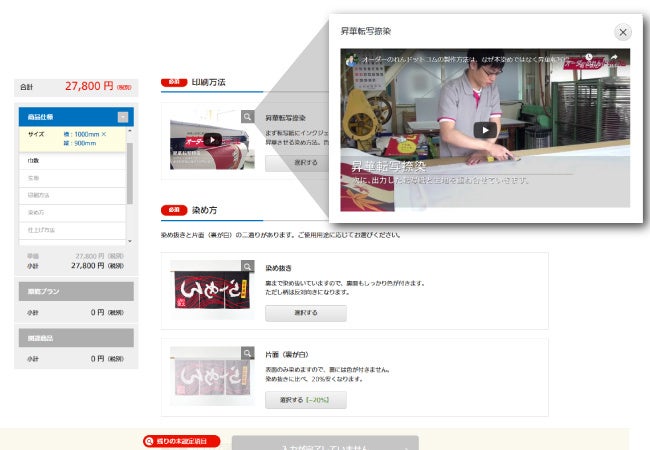Click the 27,800 円 合計 total price
Viewport: 650px width, 450px height.
pyautogui.click(x=89, y=86)
